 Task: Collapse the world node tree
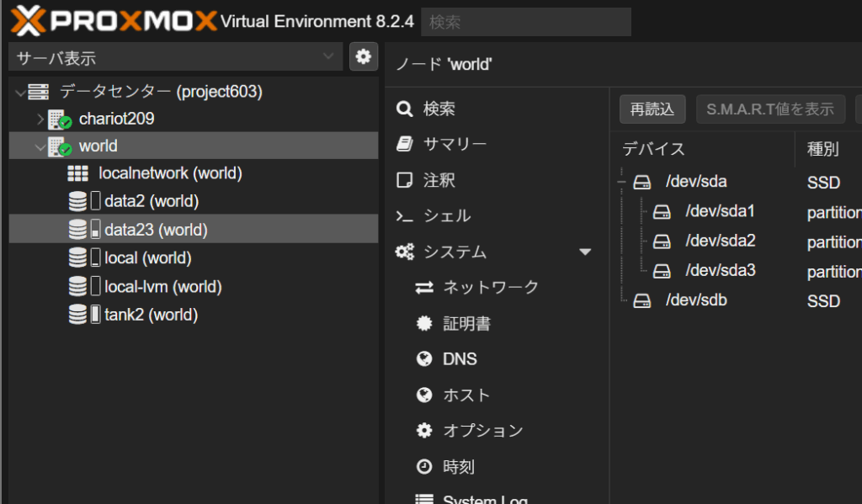pos(40,147)
